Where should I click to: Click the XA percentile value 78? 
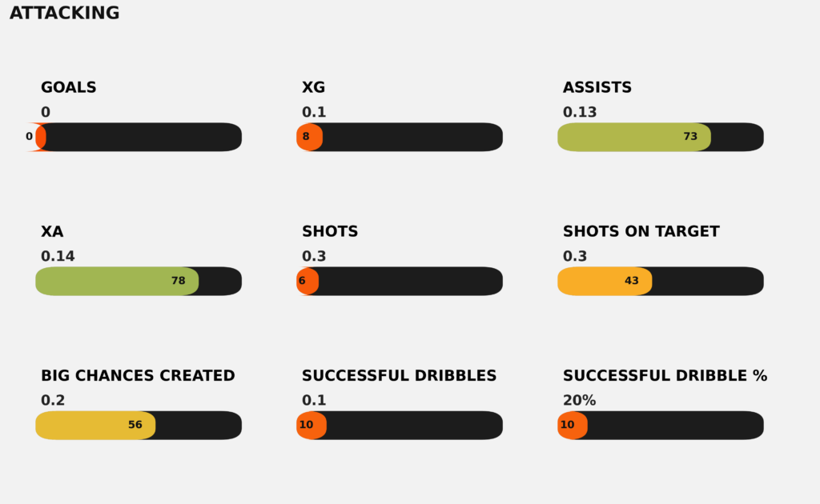point(178,281)
